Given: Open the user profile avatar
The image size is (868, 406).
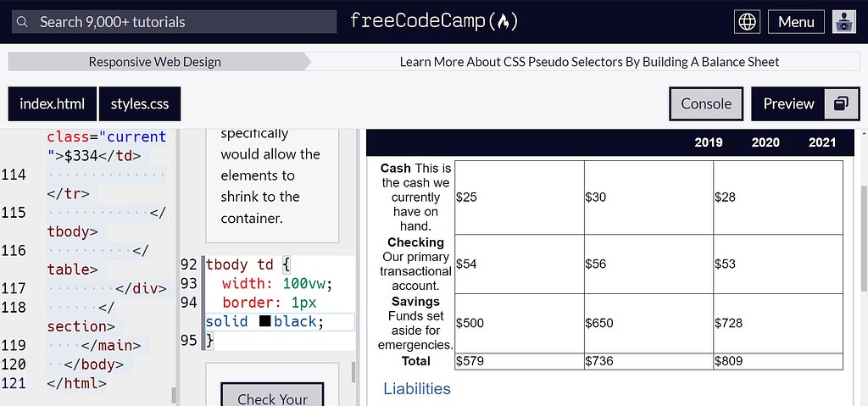Looking at the screenshot, I should [x=843, y=21].
